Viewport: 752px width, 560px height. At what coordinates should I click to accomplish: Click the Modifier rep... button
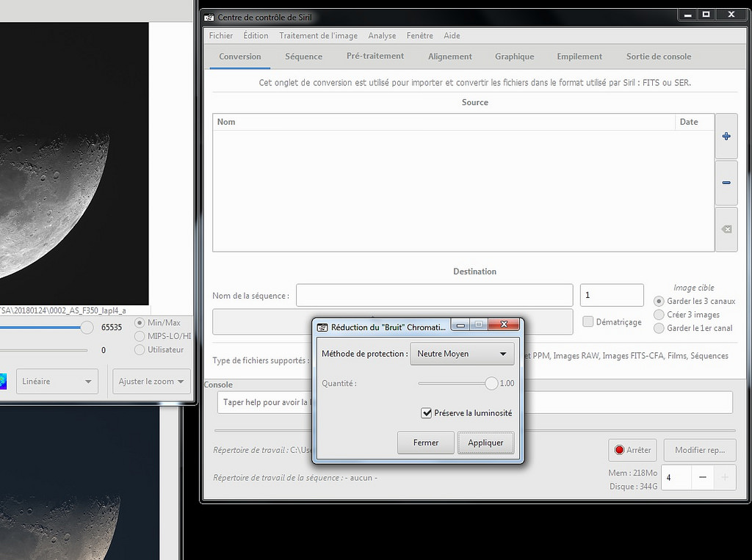tap(700, 450)
